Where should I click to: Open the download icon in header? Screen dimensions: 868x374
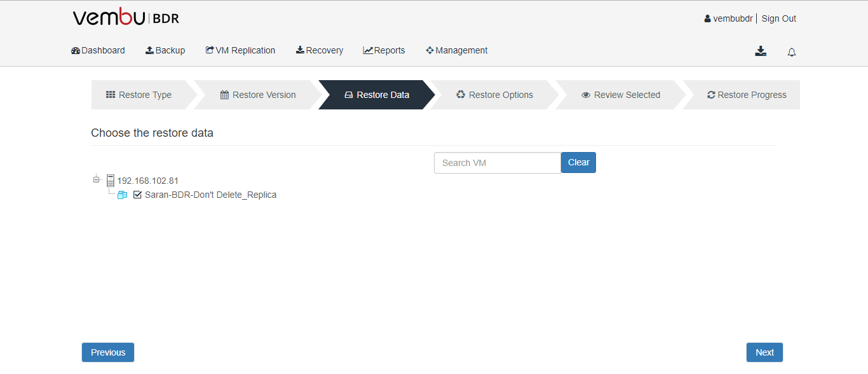tap(761, 52)
